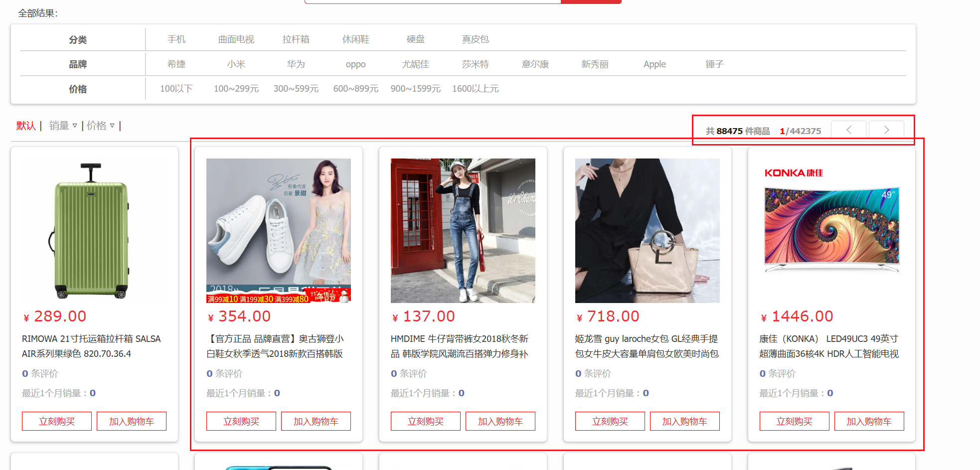Go to next results page arrow

click(886, 130)
